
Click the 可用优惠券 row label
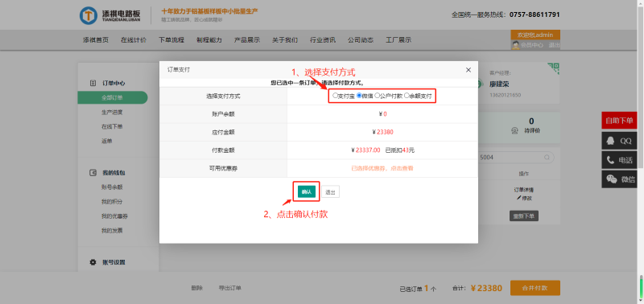[x=223, y=168]
